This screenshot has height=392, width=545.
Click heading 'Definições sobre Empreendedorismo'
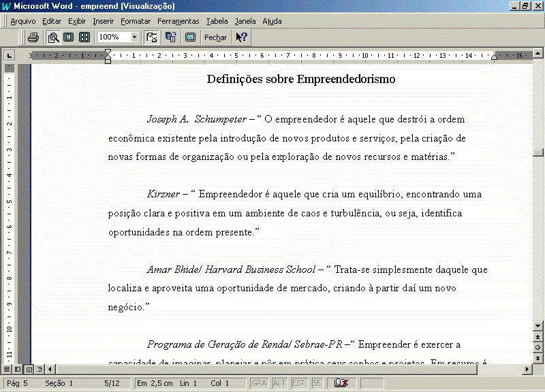[301, 79]
